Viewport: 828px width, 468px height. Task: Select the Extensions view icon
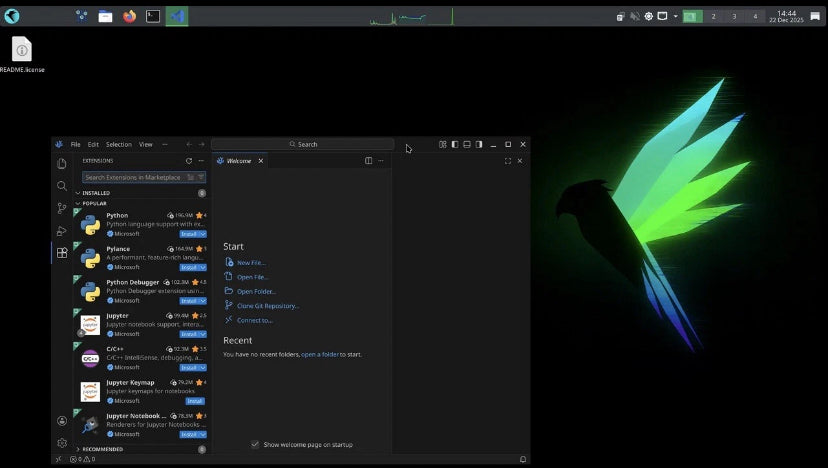(62, 252)
